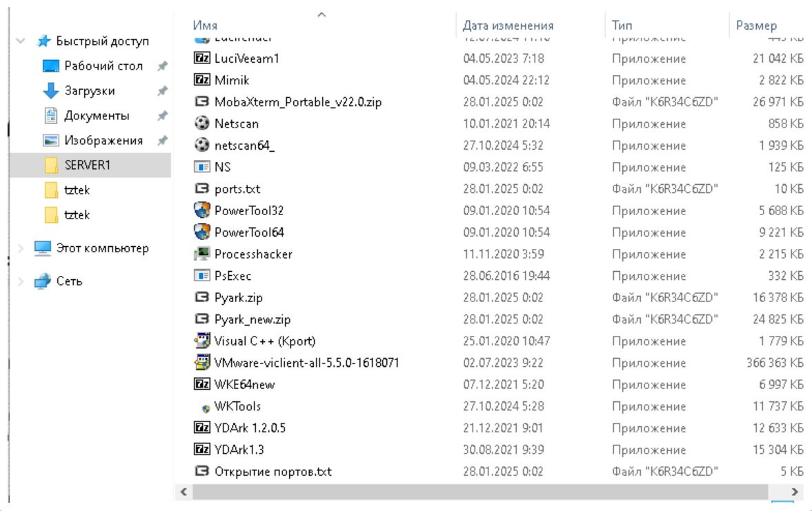
Task: Click the ports.txt file icon
Action: point(201,188)
